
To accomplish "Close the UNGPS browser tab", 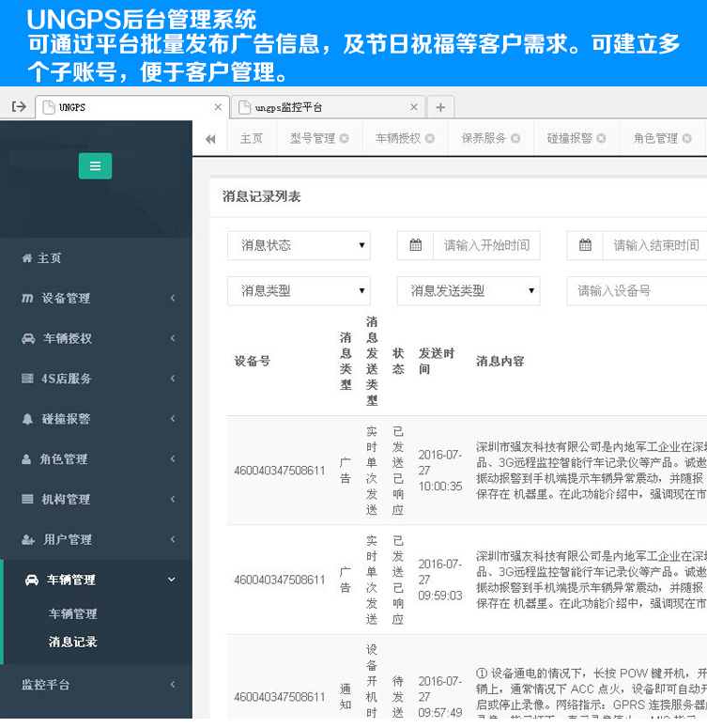I will click(218, 107).
